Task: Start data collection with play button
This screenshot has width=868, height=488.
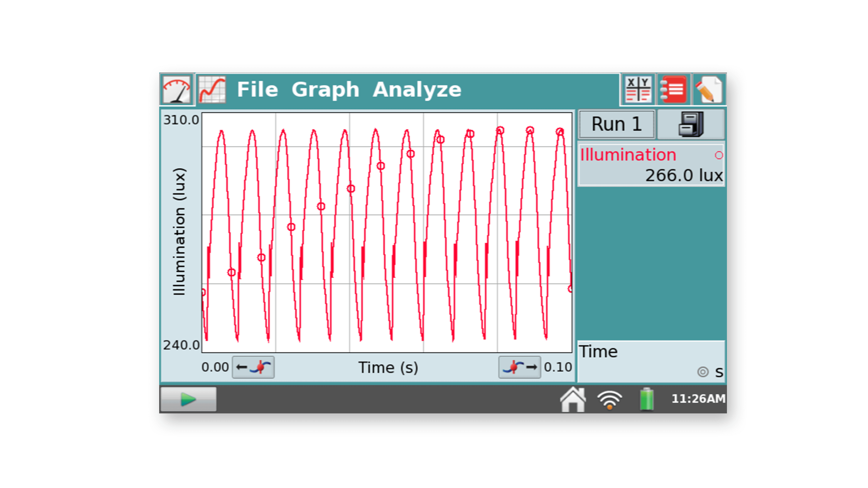Action: (188, 399)
